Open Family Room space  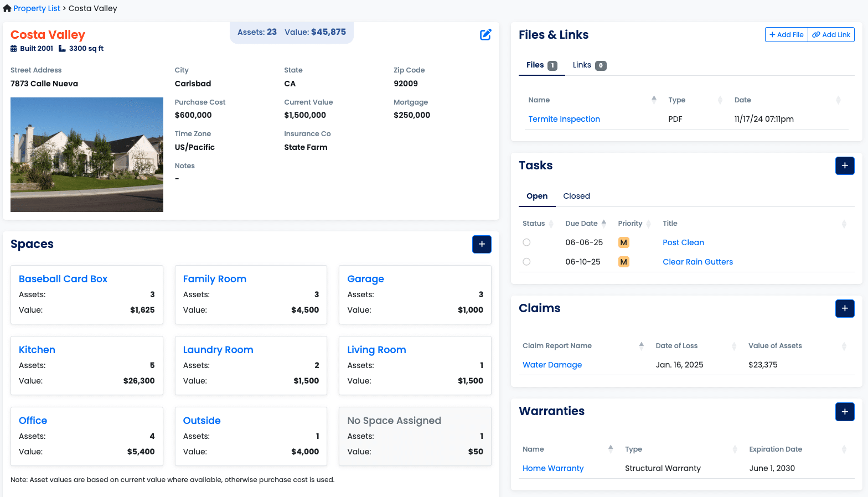pyautogui.click(x=214, y=279)
